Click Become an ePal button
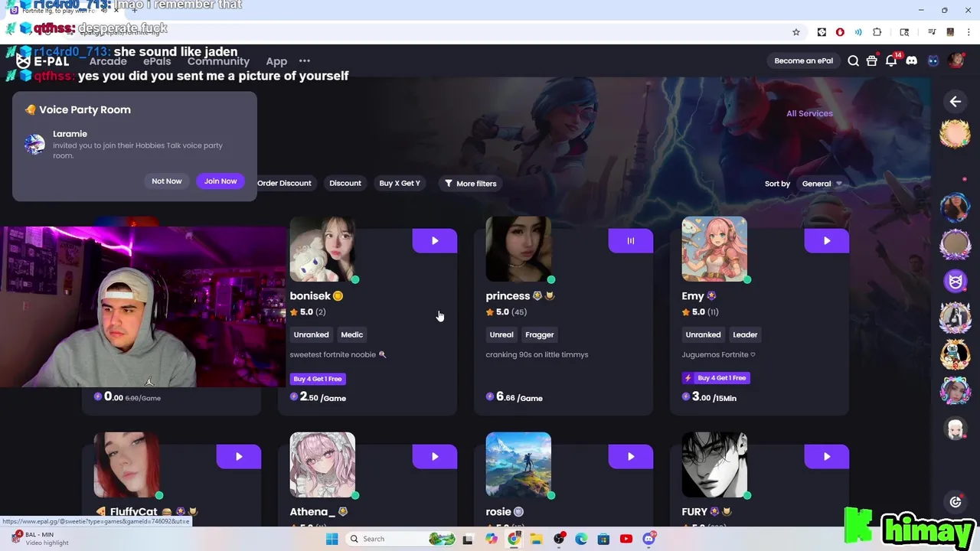This screenshot has height=551, width=980. (803, 61)
